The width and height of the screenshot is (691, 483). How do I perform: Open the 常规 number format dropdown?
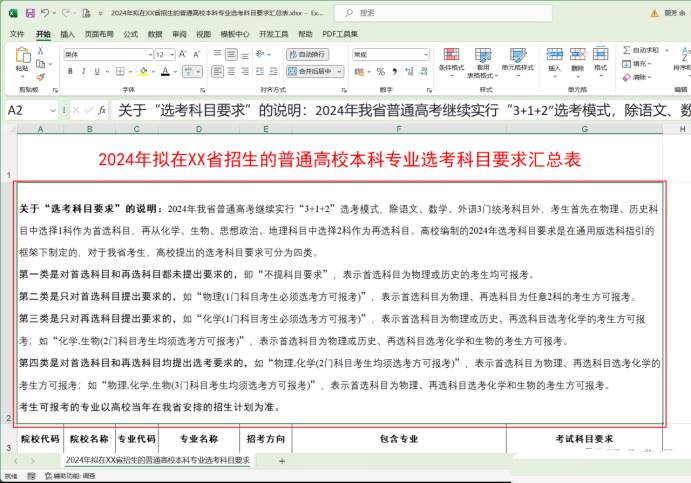coord(426,55)
